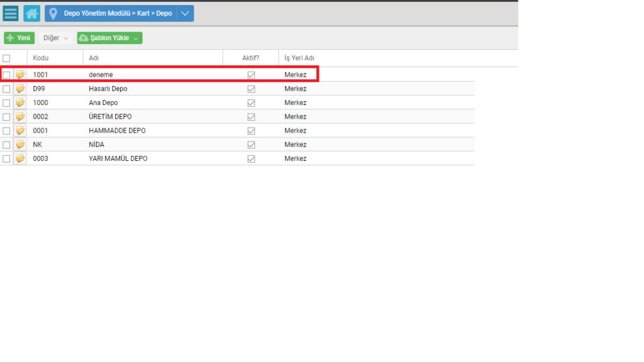Click code cell 0003

coord(40,158)
